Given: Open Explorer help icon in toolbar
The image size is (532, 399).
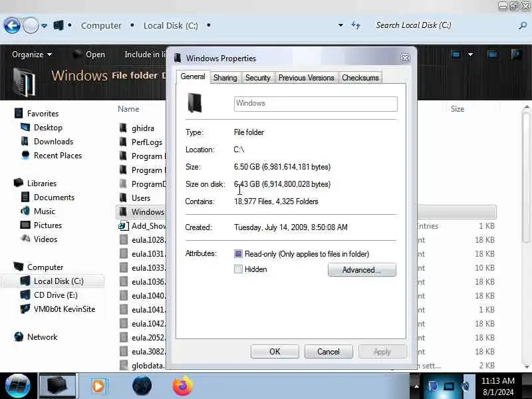Looking at the screenshot, I should [516, 55].
